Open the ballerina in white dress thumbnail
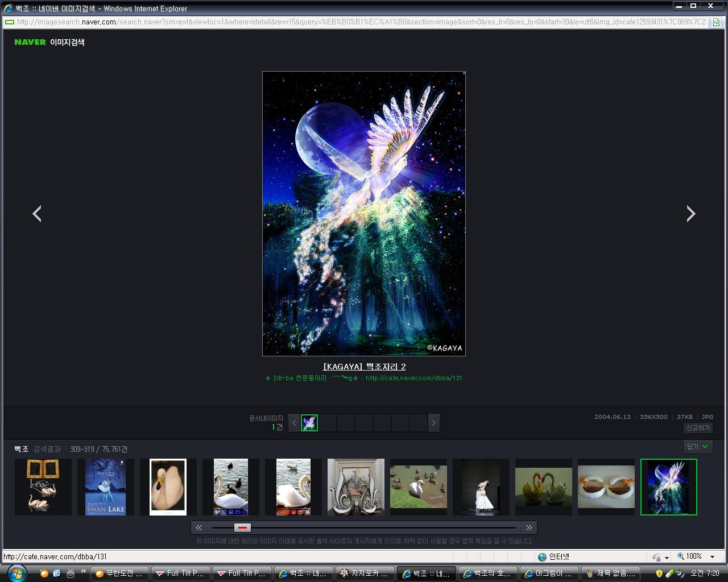Screen dimensions: 728x582 (x=481, y=487)
